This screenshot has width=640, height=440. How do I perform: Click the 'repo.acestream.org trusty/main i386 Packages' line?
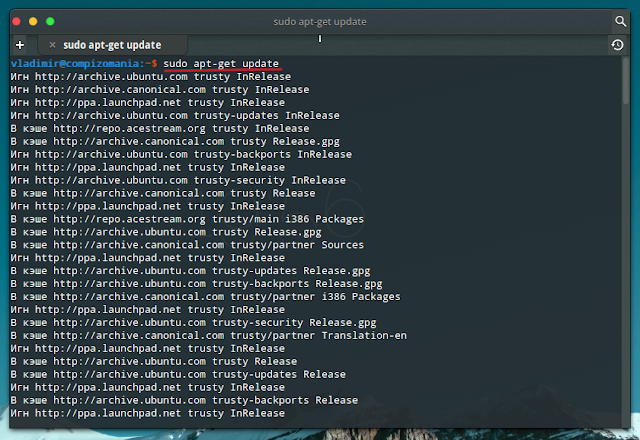[x=187, y=219]
